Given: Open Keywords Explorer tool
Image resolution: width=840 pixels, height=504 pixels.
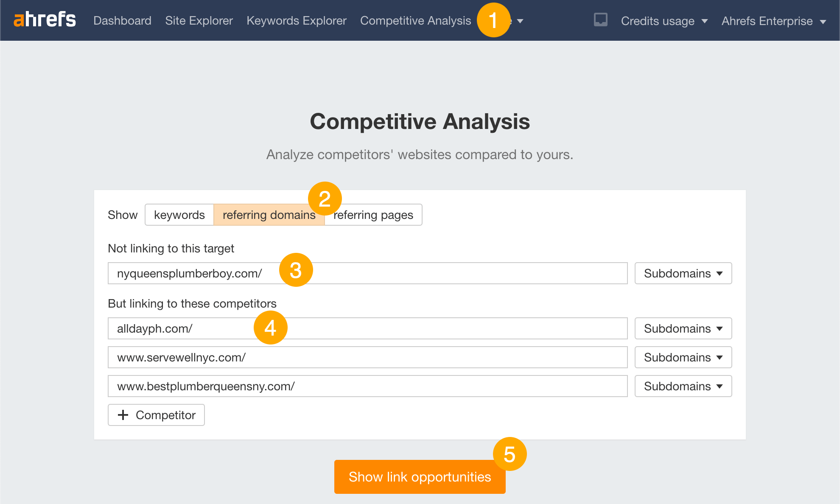Looking at the screenshot, I should coord(296,20).
